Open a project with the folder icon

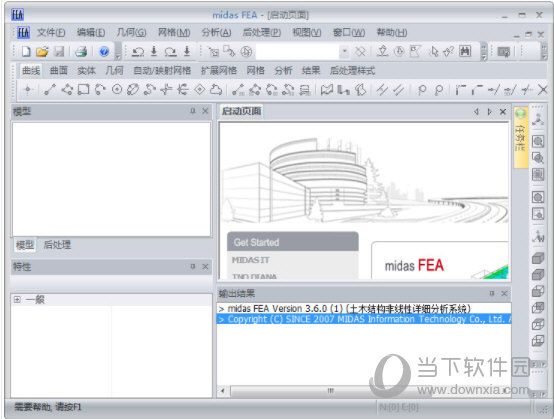click(x=42, y=52)
